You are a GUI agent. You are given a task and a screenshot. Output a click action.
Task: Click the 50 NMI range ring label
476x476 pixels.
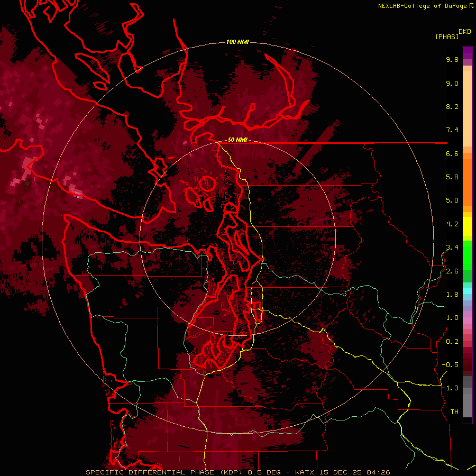(x=237, y=140)
